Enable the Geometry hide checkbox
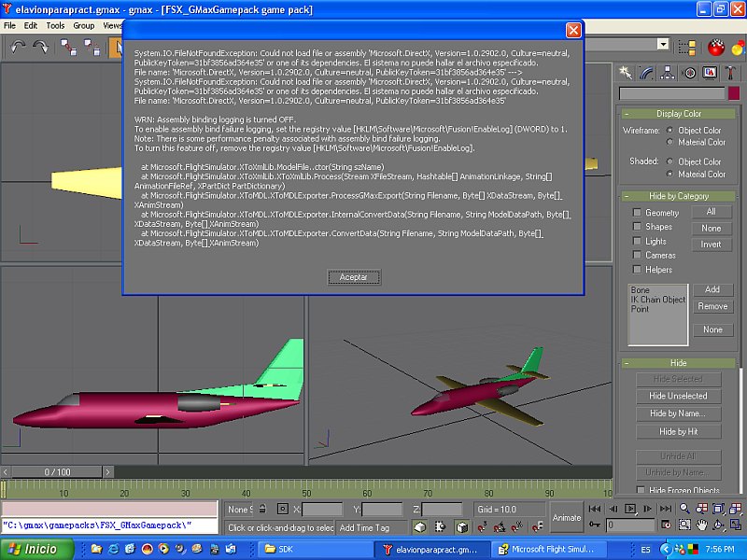The width and height of the screenshot is (747, 560). click(x=635, y=213)
